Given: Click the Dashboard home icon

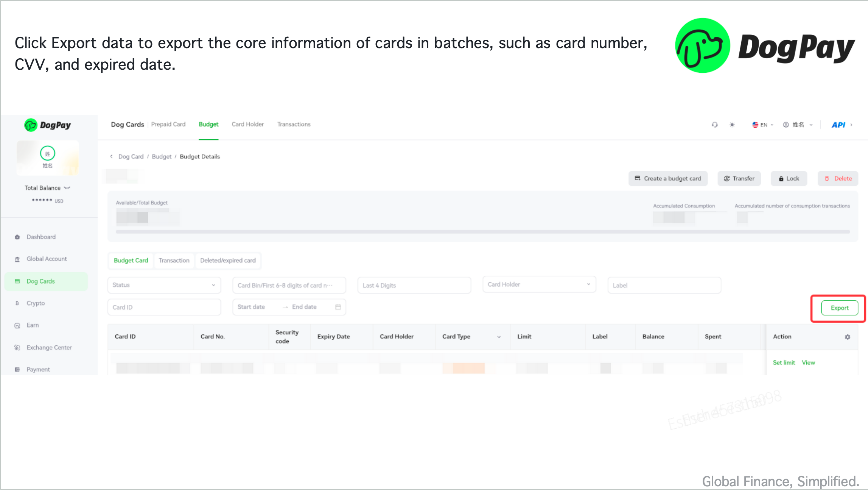Looking at the screenshot, I should click(17, 237).
